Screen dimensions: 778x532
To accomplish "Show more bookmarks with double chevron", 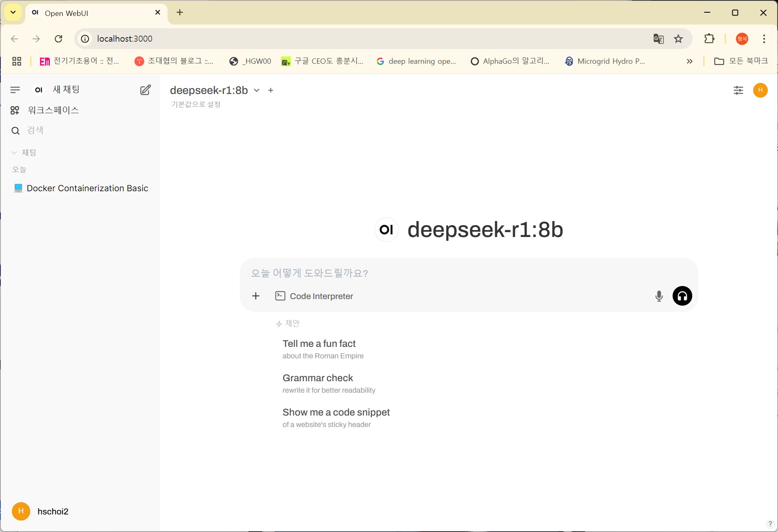I will tap(689, 61).
